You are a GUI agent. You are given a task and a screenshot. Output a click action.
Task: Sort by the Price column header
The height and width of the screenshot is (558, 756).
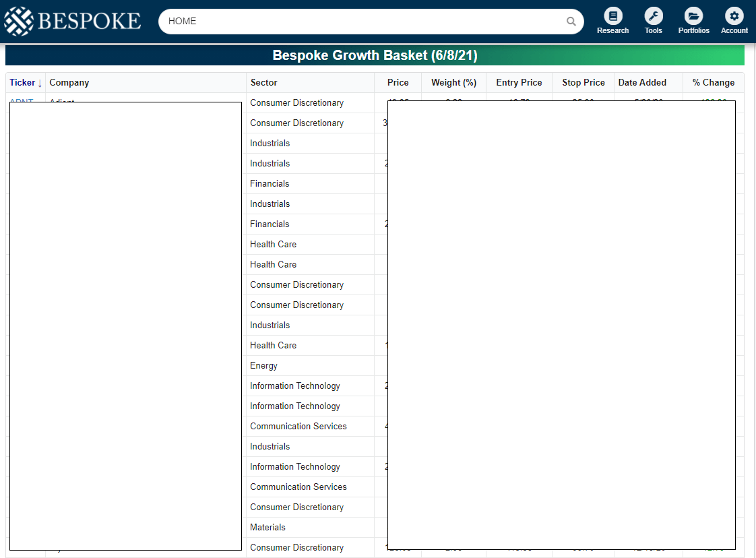398,82
